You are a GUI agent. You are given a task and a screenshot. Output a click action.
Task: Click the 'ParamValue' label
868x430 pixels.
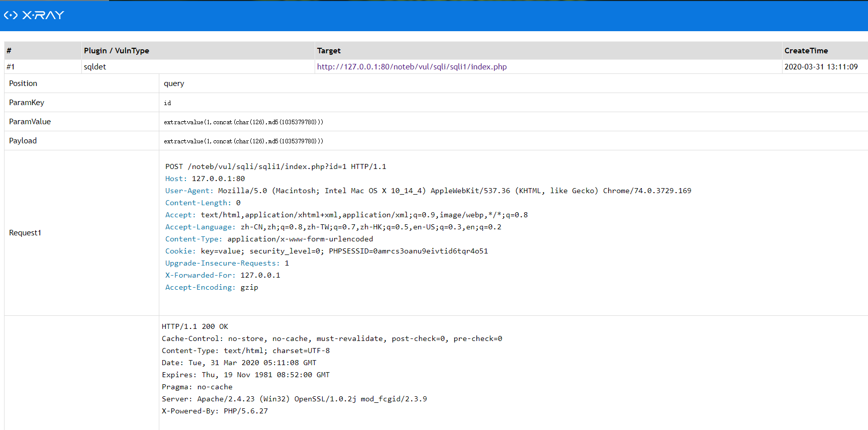point(30,122)
